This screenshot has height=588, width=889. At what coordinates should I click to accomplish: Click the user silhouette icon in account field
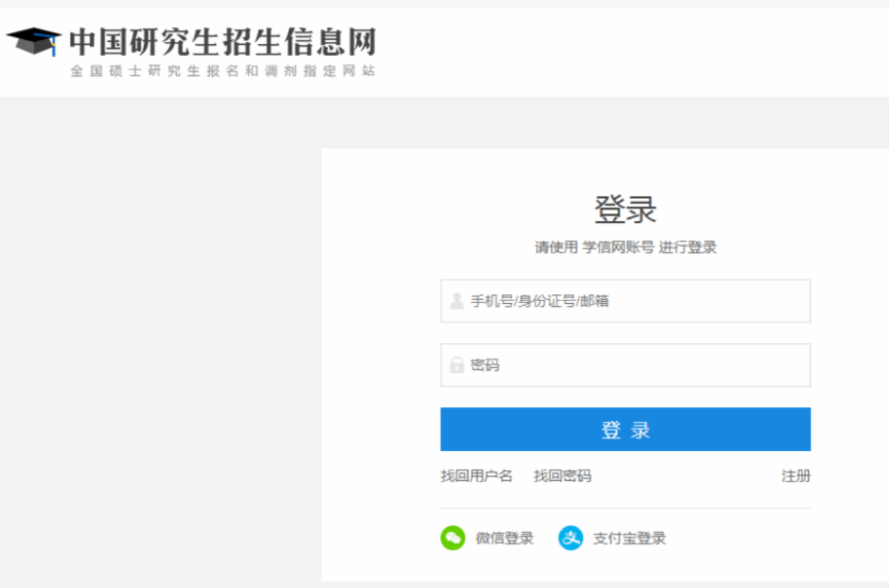tap(457, 301)
